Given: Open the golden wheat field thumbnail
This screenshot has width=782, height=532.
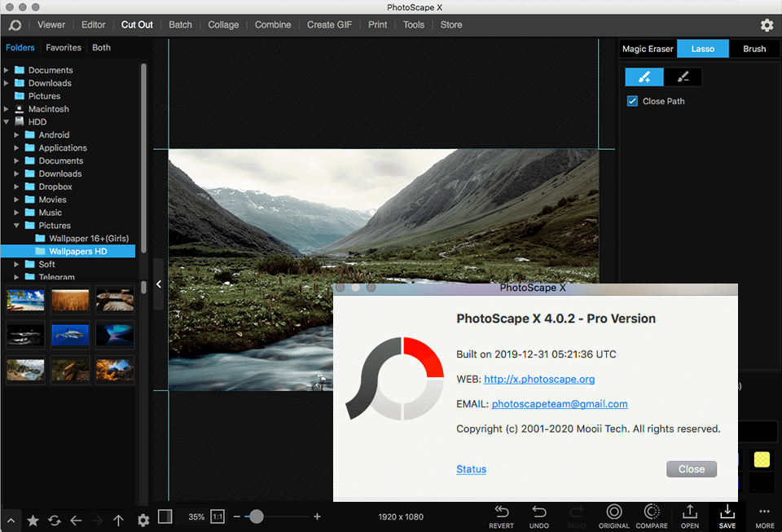Looking at the screenshot, I should pyautogui.click(x=70, y=300).
